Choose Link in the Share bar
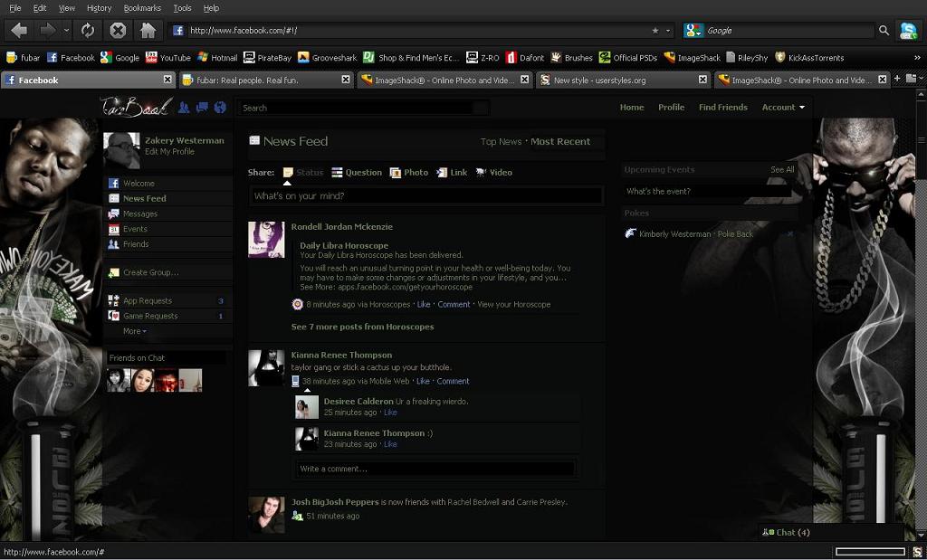The image size is (927, 560). tap(452, 173)
